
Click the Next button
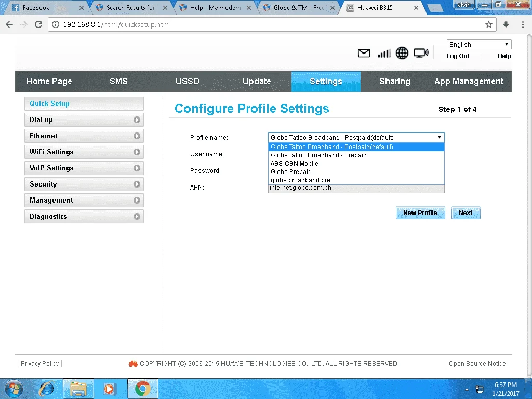tap(465, 212)
